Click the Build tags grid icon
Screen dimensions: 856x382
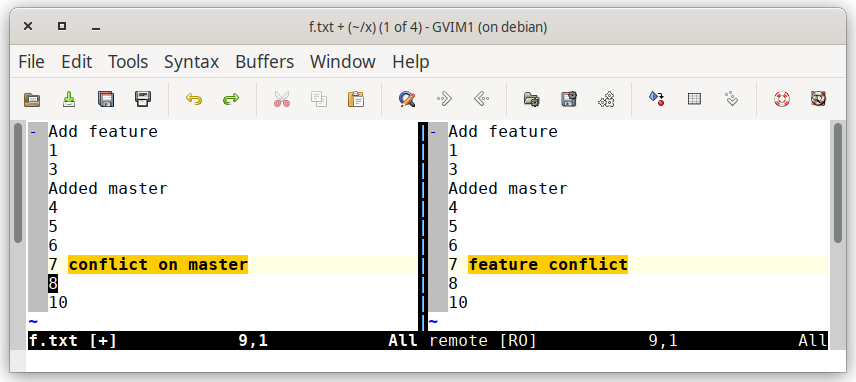(x=694, y=99)
